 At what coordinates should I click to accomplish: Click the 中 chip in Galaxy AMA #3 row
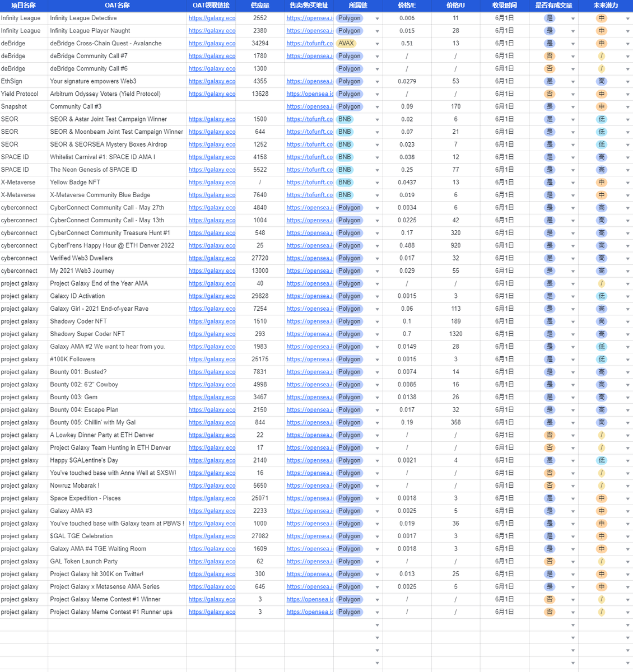[601, 511]
